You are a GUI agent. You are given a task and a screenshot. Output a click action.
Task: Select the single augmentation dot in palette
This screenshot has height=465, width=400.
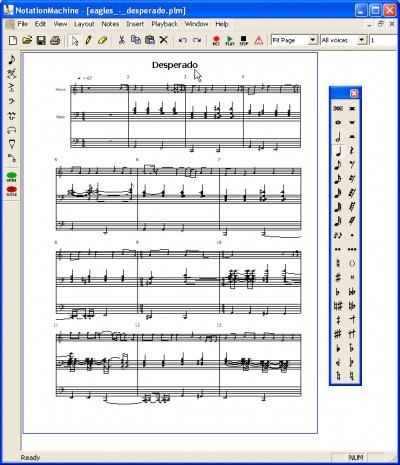tap(352, 235)
